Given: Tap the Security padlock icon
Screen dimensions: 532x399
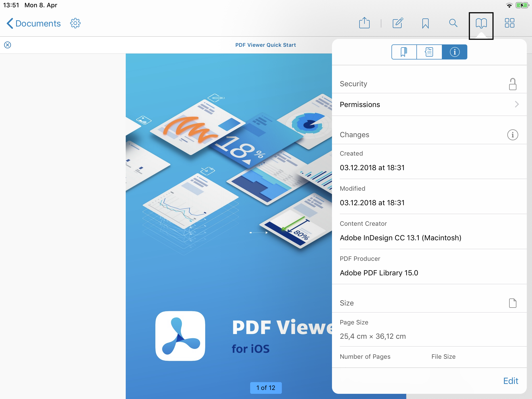Looking at the screenshot, I should [x=512, y=84].
